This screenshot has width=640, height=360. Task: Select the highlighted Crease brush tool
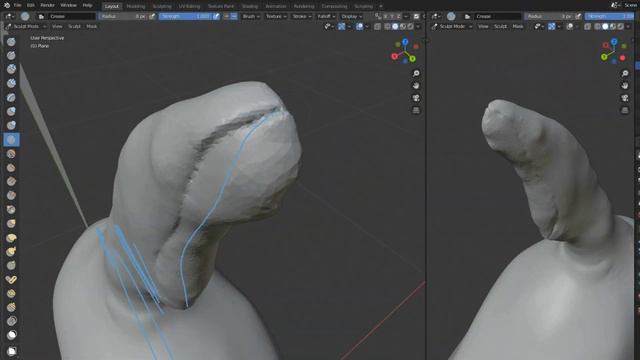11,140
